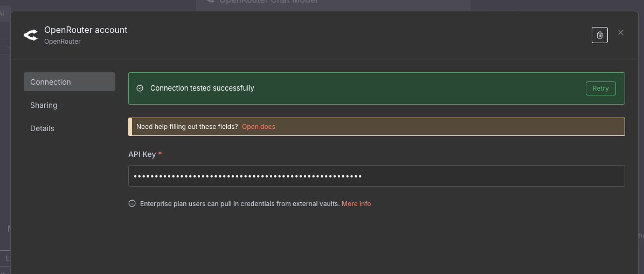Click the 'API Key' field label
Screen dimensions: 644x274
142,154
